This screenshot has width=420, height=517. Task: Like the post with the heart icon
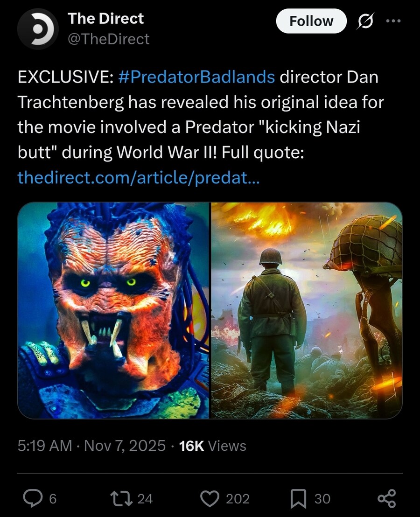(210, 498)
